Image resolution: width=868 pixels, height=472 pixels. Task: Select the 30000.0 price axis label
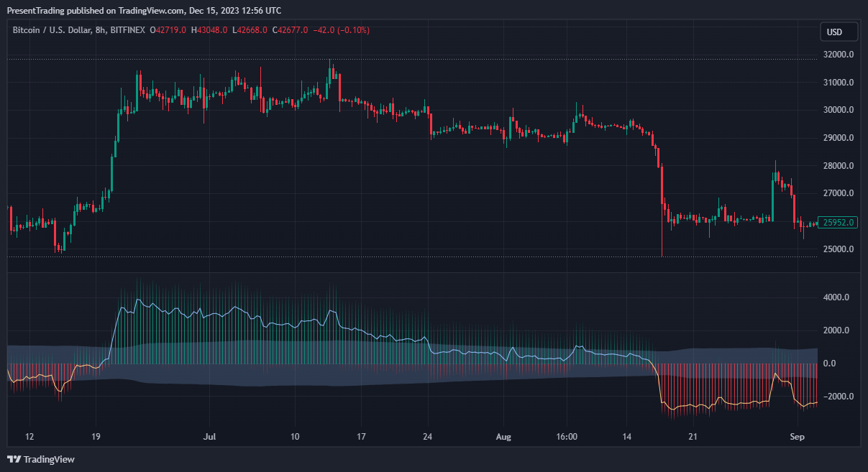tap(839, 110)
